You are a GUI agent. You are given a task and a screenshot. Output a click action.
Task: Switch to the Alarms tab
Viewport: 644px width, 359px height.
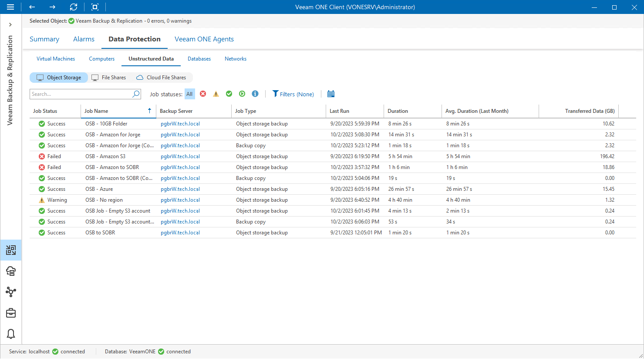click(x=84, y=39)
